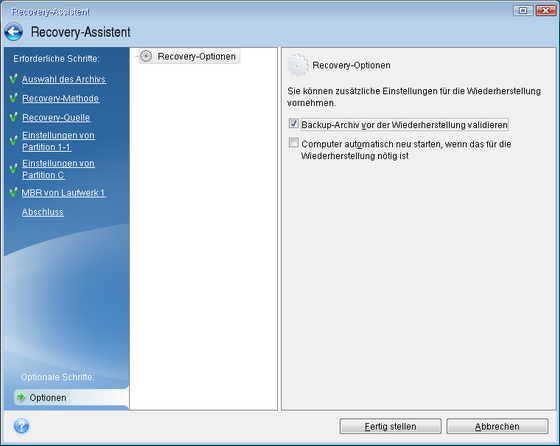This screenshot has width=560, height=446.
Task: Go to the Recovery-Quelle step
Action: click(56, 117)
